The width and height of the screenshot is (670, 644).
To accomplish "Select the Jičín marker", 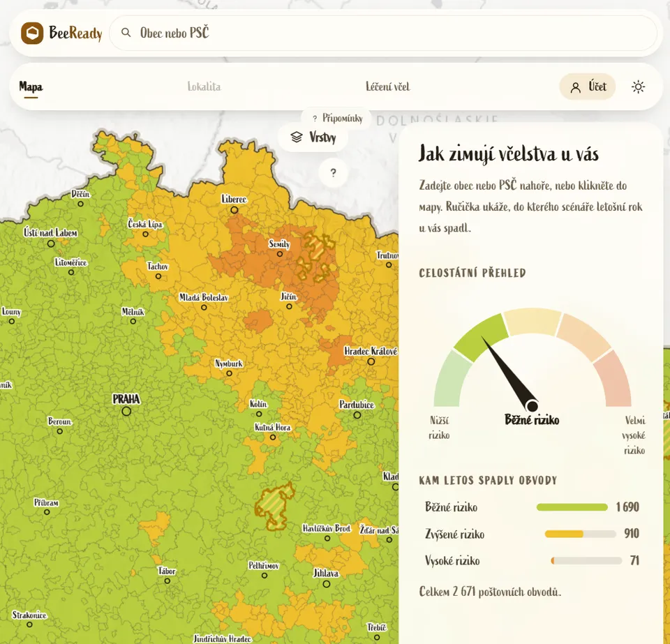I will pyautogui.click(x=289, y=306).
